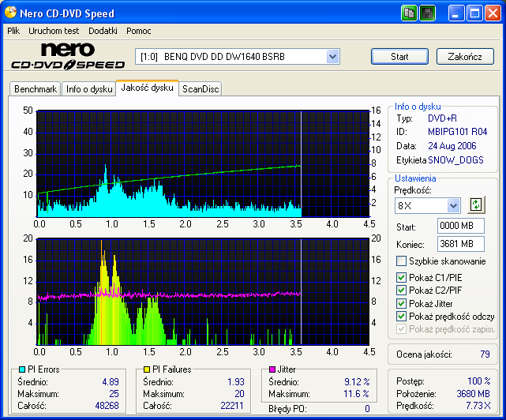Viewport: 506px width, 420px height.
Task: Click the Start button
Action: [x=400, y=57]
